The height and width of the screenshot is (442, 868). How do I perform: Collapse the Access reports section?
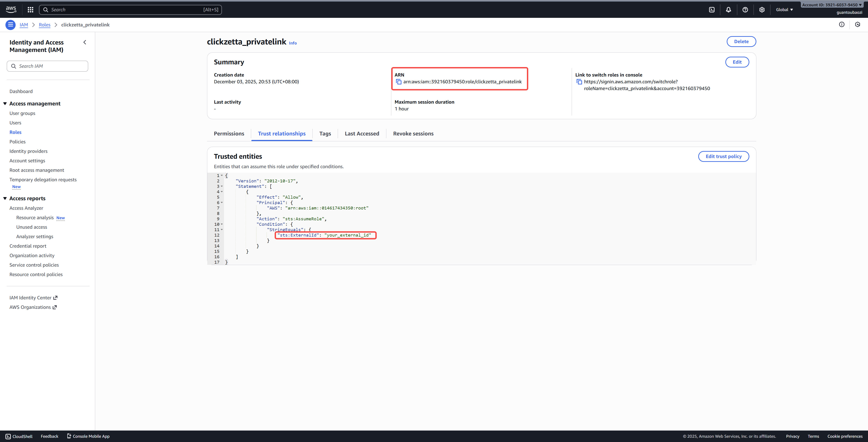click(x=5, y=198)
